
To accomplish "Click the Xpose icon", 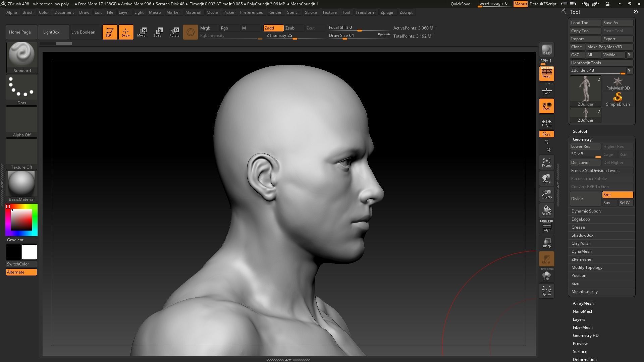I will point(546,290).
